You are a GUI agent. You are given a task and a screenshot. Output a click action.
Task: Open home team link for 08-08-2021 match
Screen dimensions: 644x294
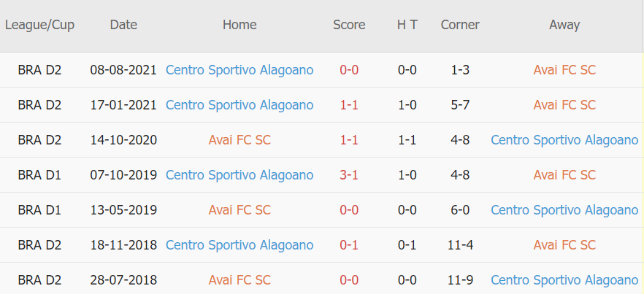tap(239, 70)
